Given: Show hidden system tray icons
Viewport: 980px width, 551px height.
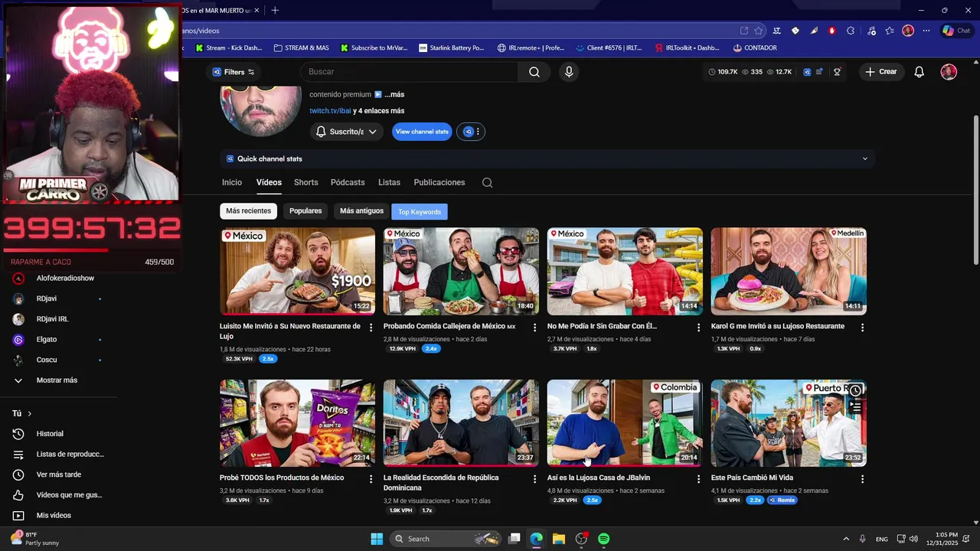Looking at the screenshot, I should [x=846, y=539].
